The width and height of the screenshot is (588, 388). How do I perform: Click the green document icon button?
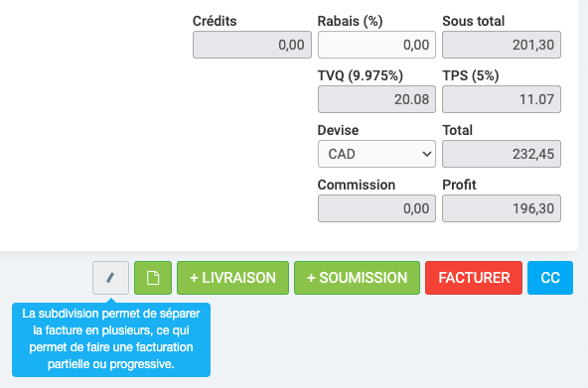[x=153, y=278]
